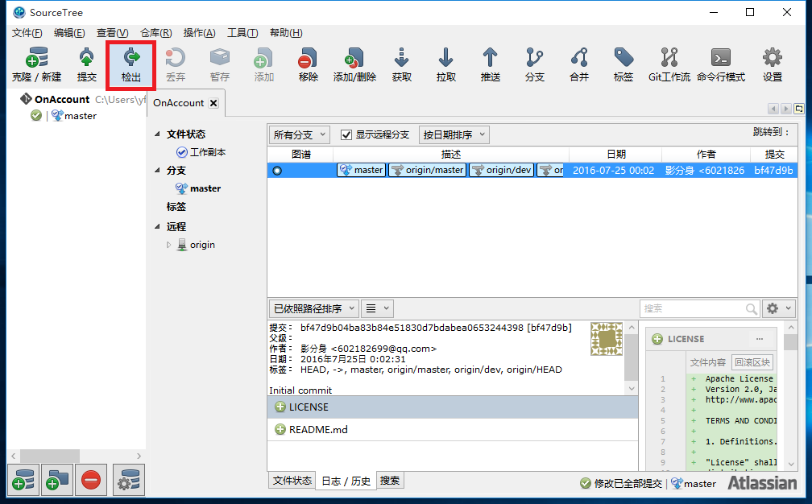
Task: Click the 移除 remove toolbar icon
Action: pyautogui.click(x=308, y=64)
